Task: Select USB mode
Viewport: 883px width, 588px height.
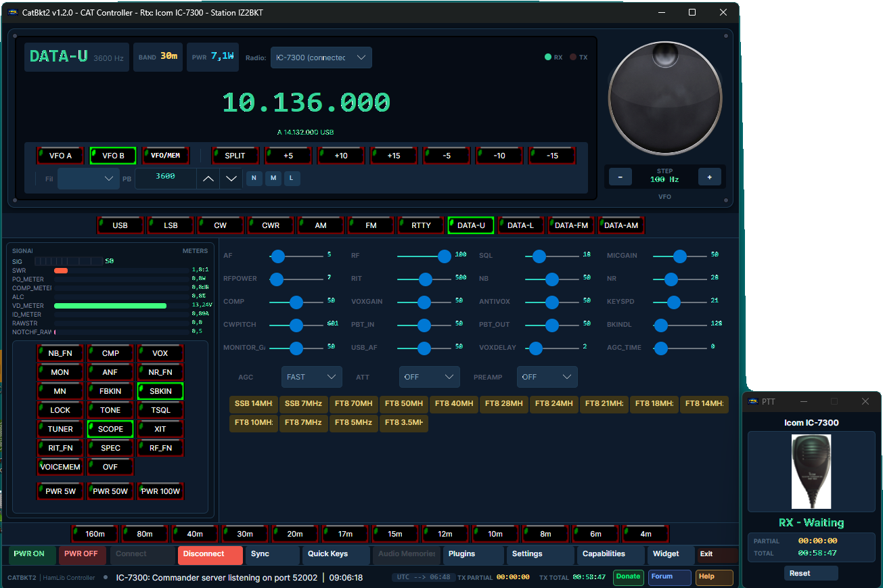Action: tap(120, 225)
